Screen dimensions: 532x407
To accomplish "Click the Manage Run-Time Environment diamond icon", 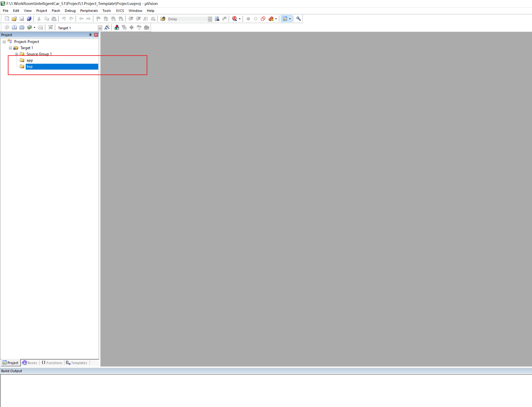I will (x=132, y=27).
